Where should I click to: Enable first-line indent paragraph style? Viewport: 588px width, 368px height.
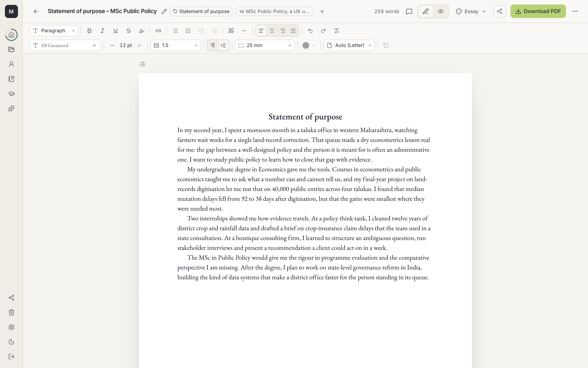223,45
